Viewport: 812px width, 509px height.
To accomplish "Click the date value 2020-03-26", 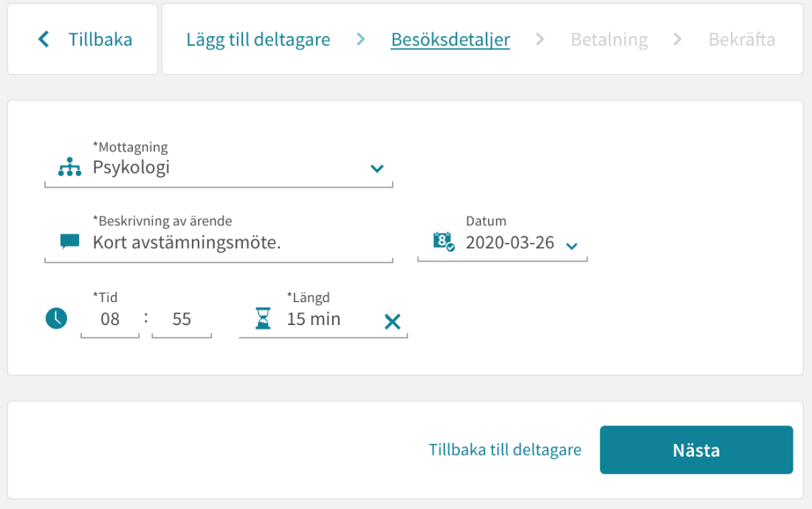I will 509,242.
